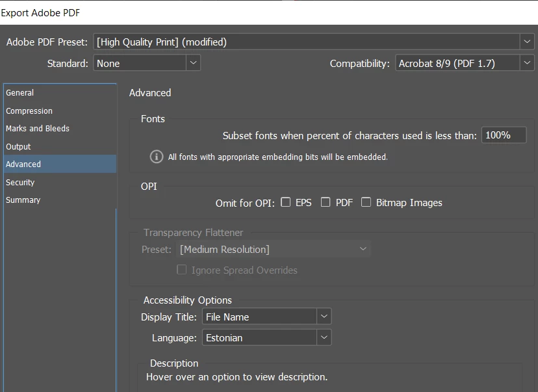Viewport: 538px width, 392px height.
Task: Open the Compatibility dropdown with Acrobat 8/9
Action: tap(527, 63)
